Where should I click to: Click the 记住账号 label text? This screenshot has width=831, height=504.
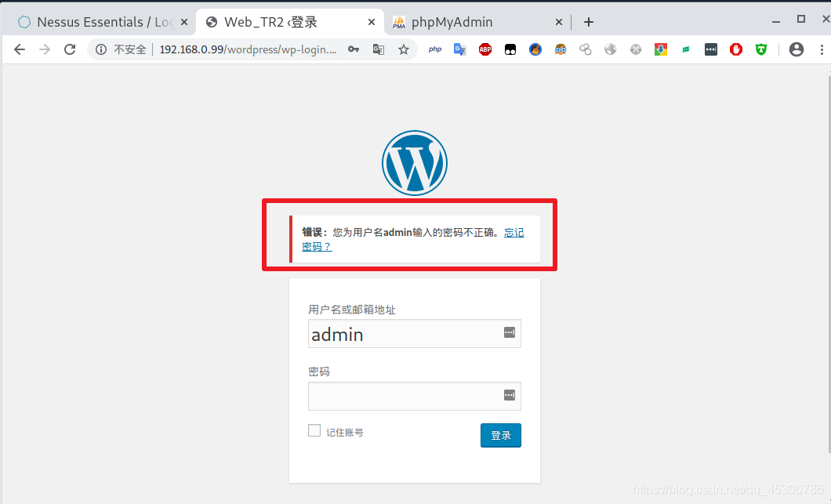pyautogui.click(x=345, y=433)
